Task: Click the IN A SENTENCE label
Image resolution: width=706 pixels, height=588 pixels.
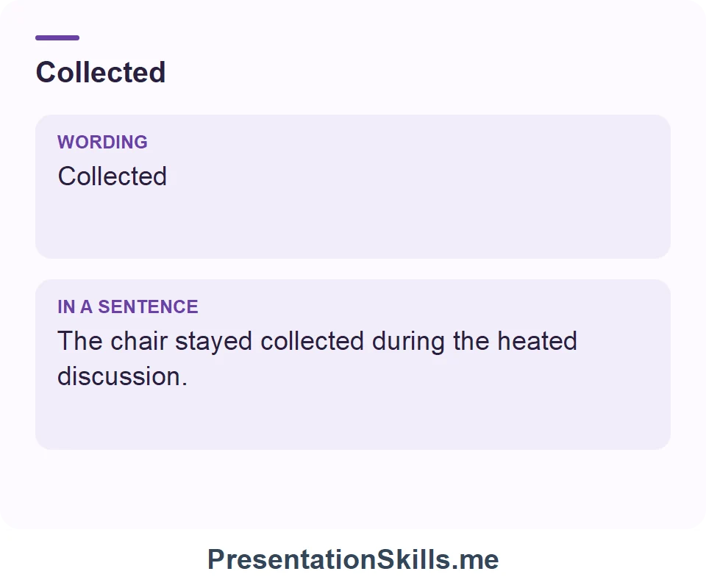Action: pyautogui.click(x=127, y=306)
